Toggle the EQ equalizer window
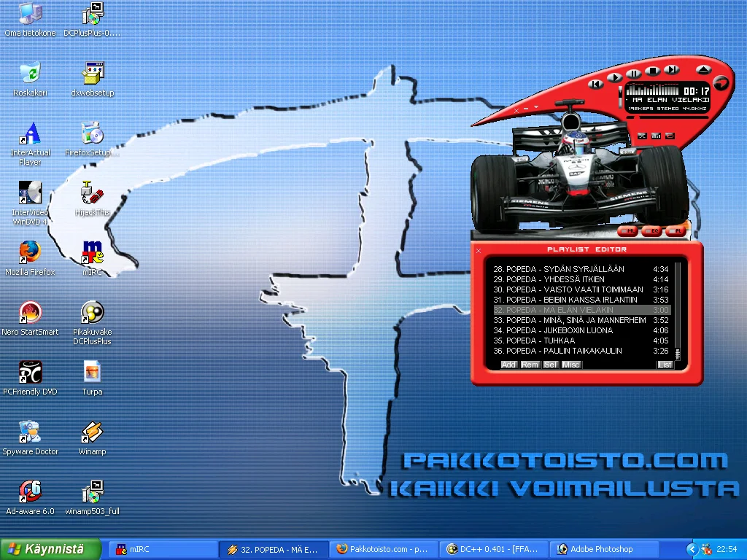 coord(651,231)
